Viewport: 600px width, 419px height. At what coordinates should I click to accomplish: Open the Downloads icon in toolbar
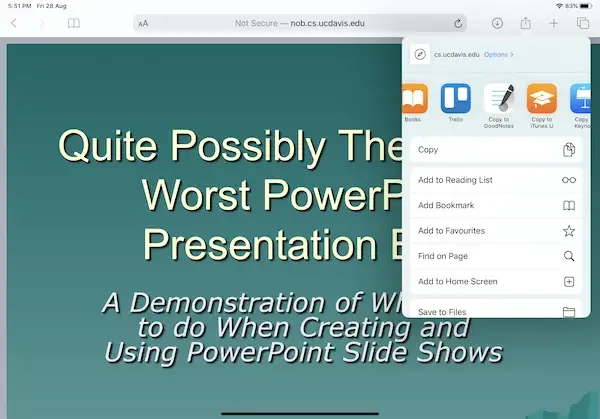(497, 23)
